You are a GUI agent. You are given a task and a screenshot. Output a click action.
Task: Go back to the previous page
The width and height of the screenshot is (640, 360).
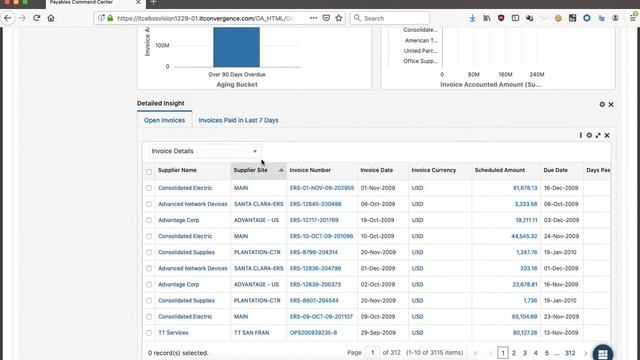(x=8, y=18)
